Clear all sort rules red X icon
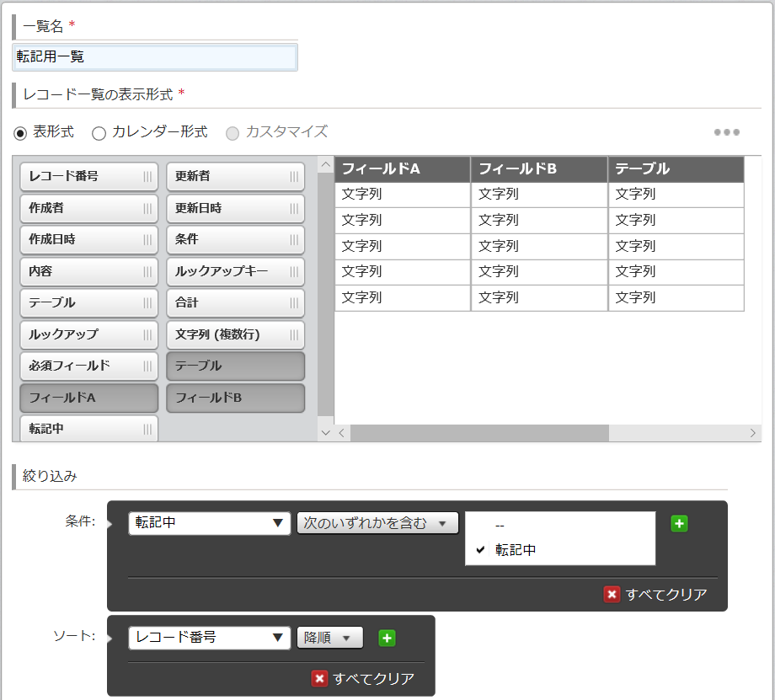Image resolution: width=775 pixels, height=700 pixels. [319, 678]
